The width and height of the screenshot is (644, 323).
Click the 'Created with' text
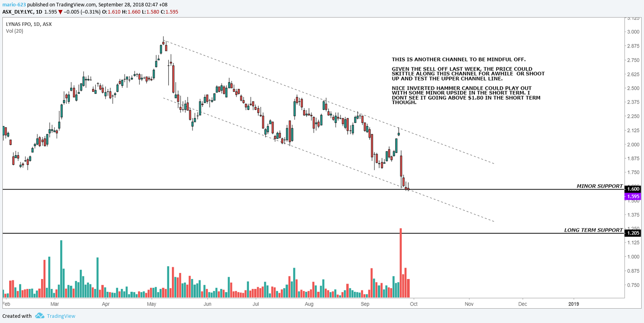pos(17,316)
